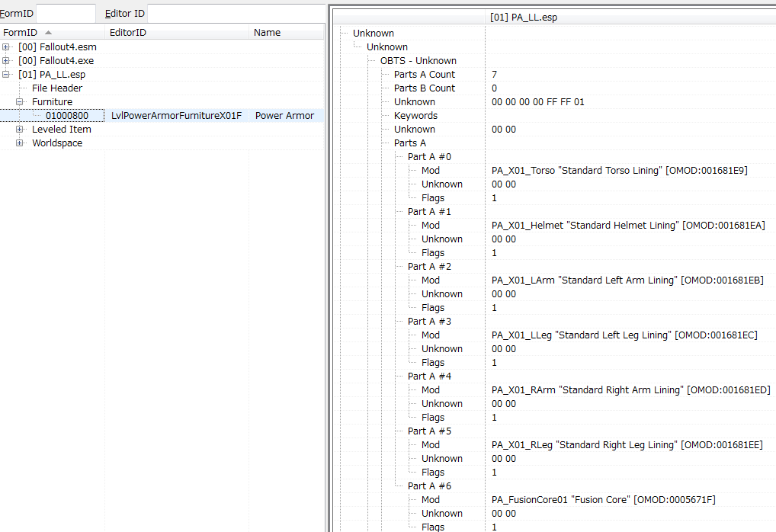Select the Part A #2 row

(x=429, y=267)
